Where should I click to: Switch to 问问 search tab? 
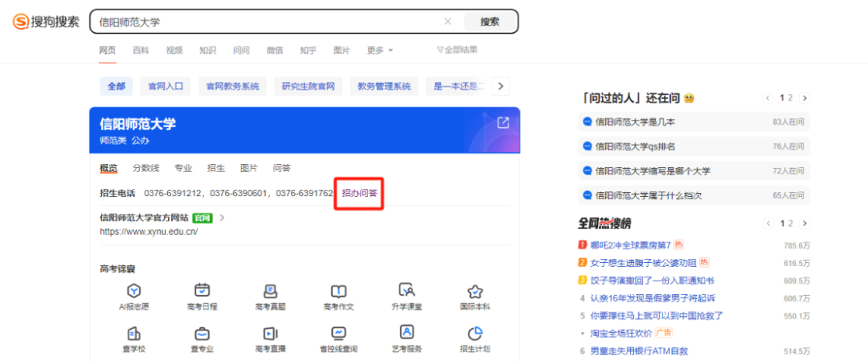(241, 51)
